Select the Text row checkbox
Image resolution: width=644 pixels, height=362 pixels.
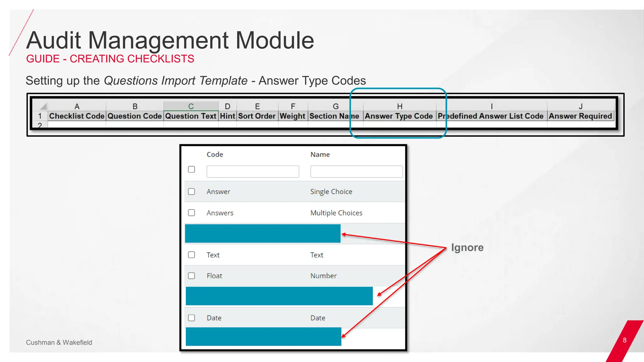click(x=191, y=255)
